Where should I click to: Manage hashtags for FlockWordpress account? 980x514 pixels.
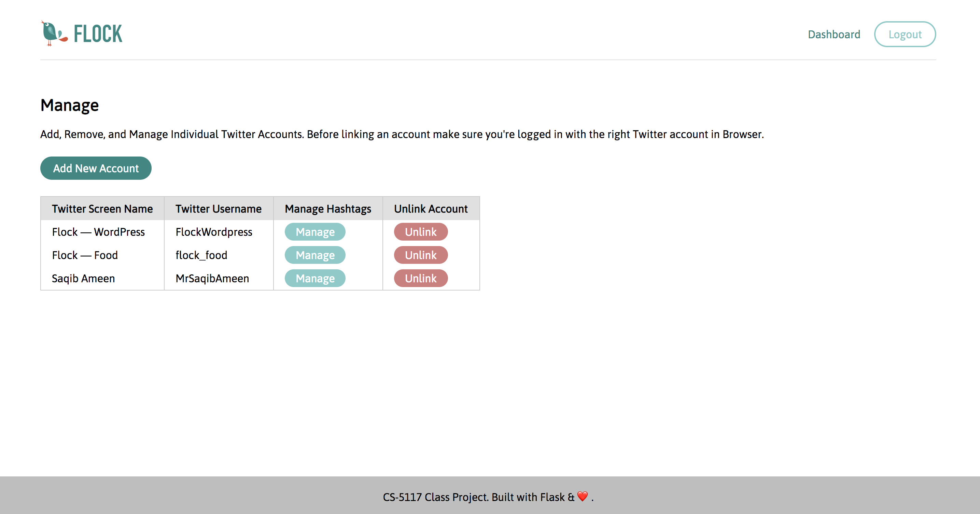pyautogui.click(x=314, y=232)
